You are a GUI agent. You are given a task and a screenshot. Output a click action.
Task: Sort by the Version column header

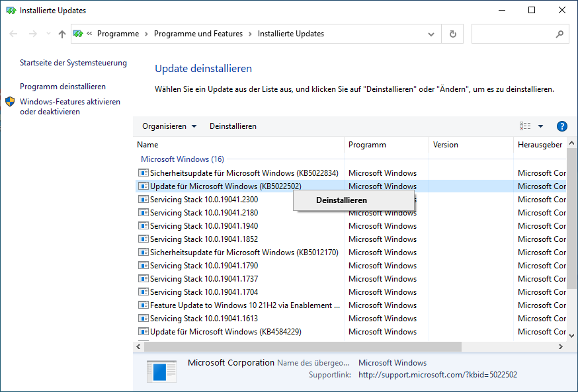pos(471,145)
